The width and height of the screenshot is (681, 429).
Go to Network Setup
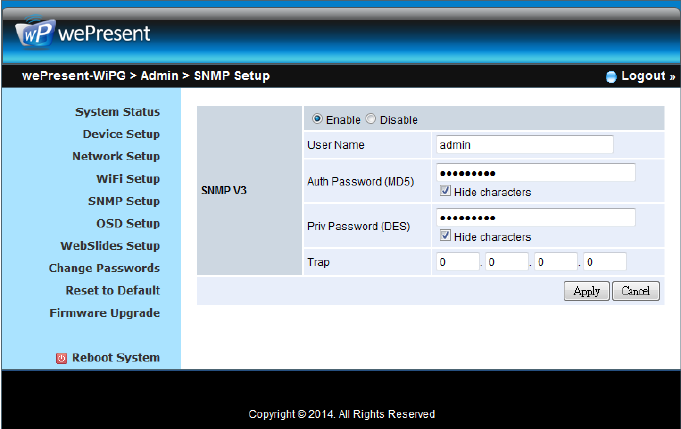point(116,156)
